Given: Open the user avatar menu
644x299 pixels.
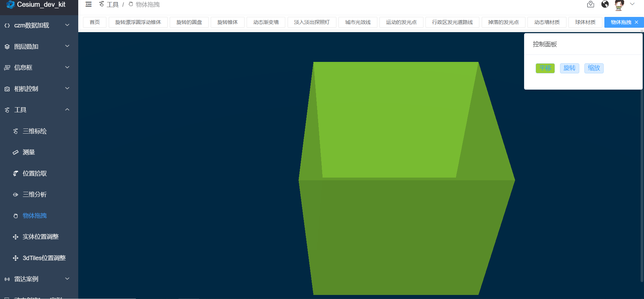Looking at the screenshot, I should pos(619,5).
